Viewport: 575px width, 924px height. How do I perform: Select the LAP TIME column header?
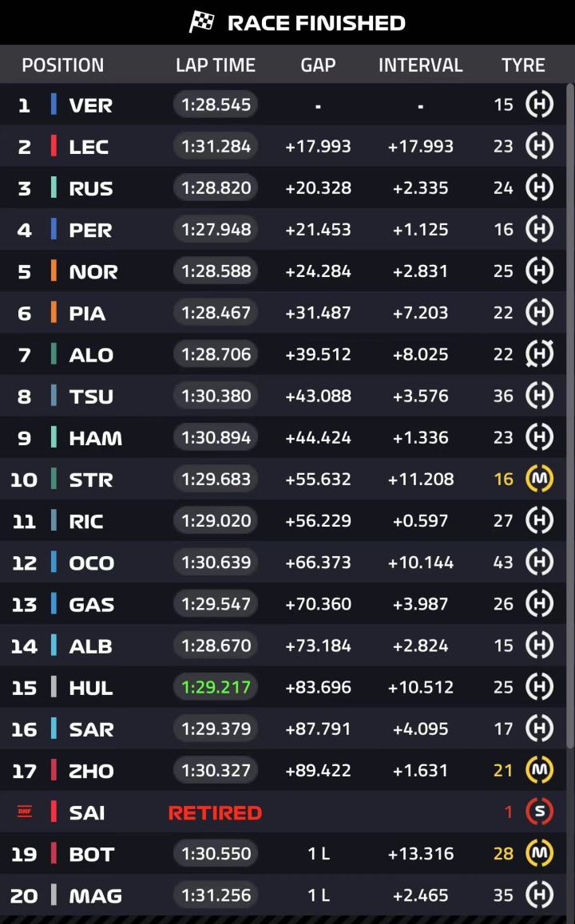216,65
